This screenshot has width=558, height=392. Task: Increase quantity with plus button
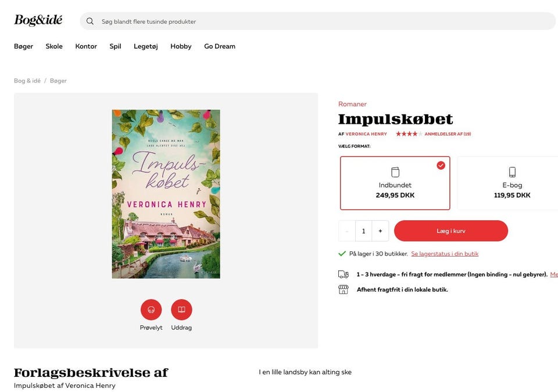[380, 231]
